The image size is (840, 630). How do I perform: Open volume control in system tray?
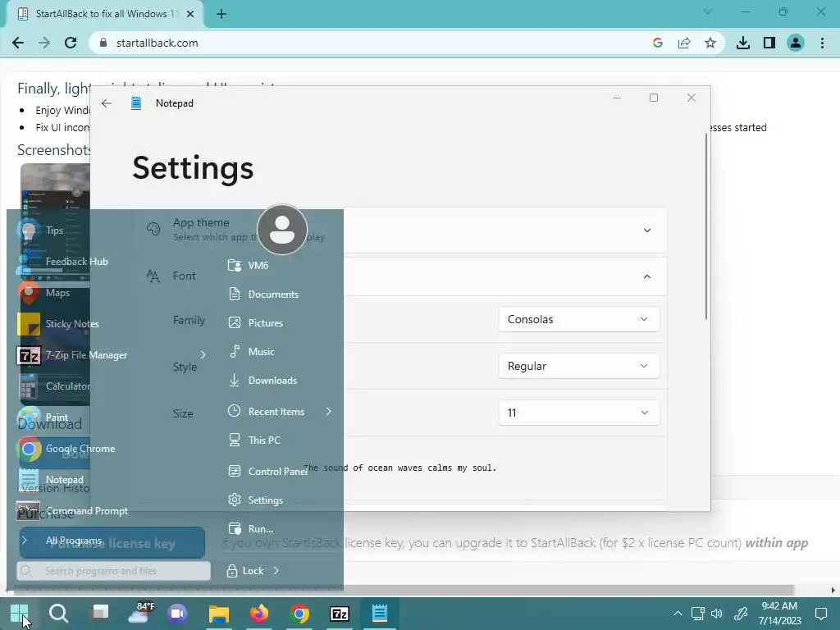point(716,614)
